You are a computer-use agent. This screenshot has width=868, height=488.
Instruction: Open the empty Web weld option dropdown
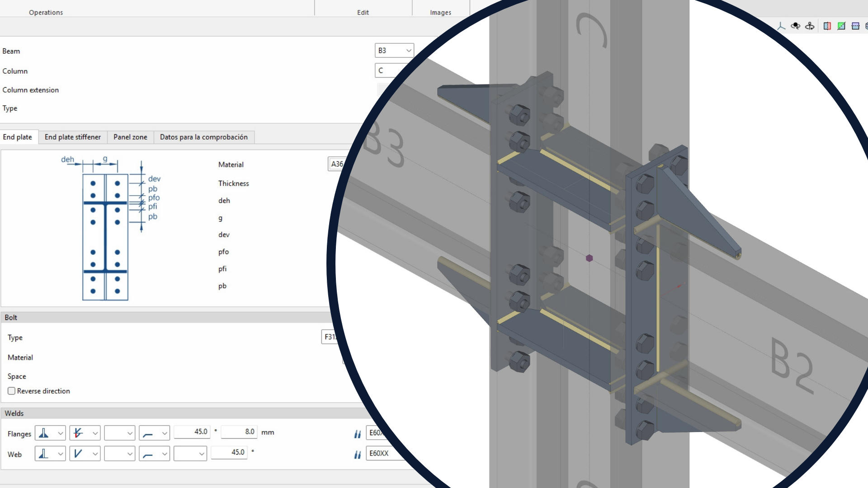click(190, 454)
